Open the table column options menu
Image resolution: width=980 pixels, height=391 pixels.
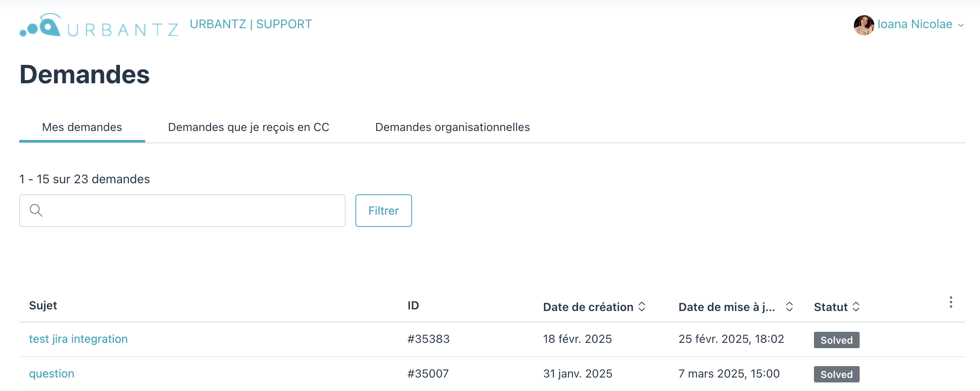point(951,302)
